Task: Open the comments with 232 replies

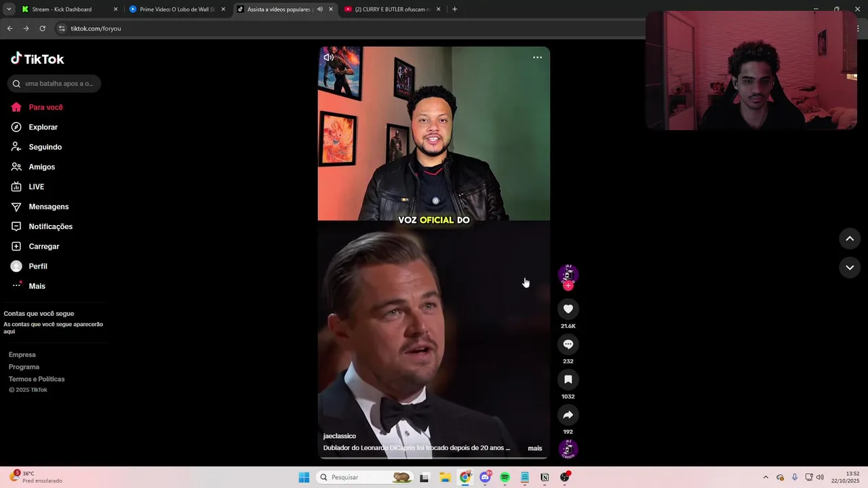Action: pyautogui.click(x=568, y=344)
